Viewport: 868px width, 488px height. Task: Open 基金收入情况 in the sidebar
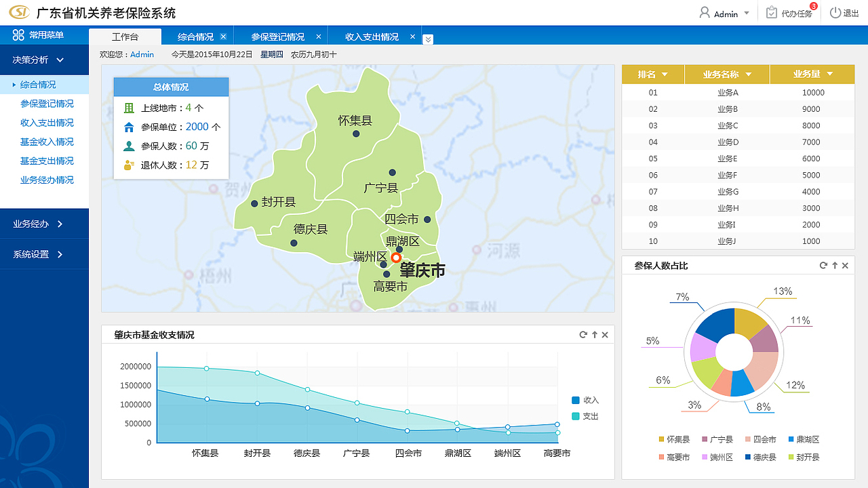(47, 142)
